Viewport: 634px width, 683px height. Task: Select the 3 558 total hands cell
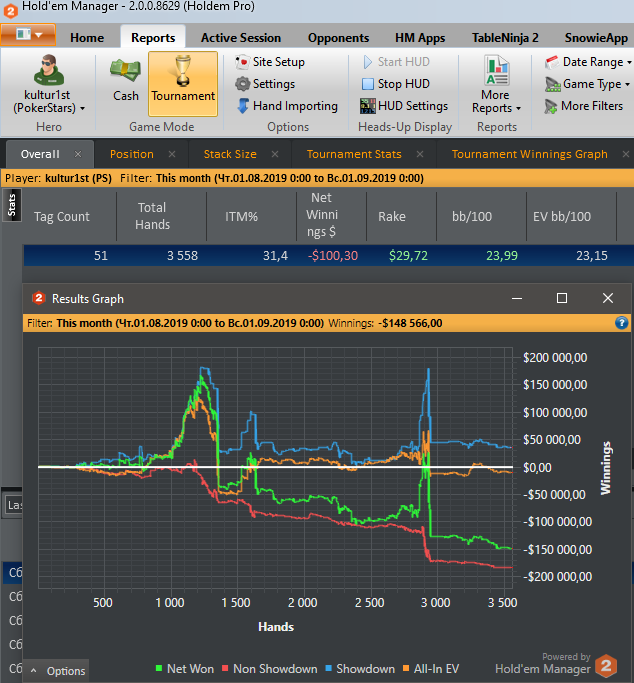point(182,256)
